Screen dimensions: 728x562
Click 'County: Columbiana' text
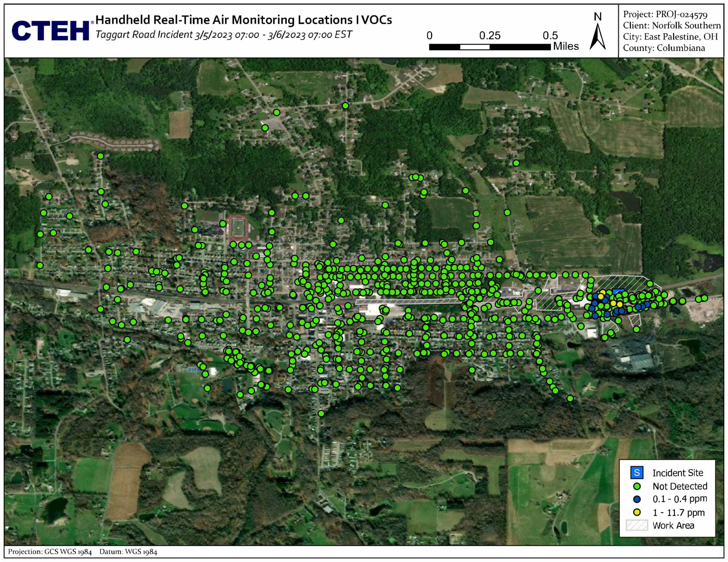[x=664, y=48]
